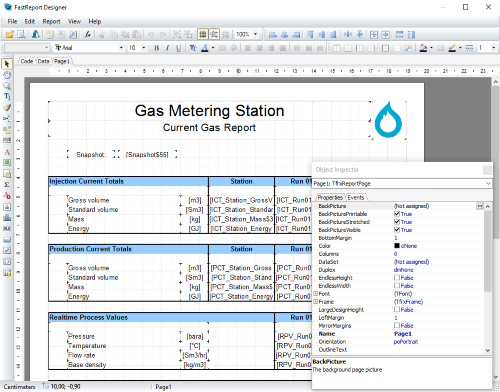This screenshot has height=392, width=500.
Task: Switch to the Events tab
Action: (x=356, y=197)
